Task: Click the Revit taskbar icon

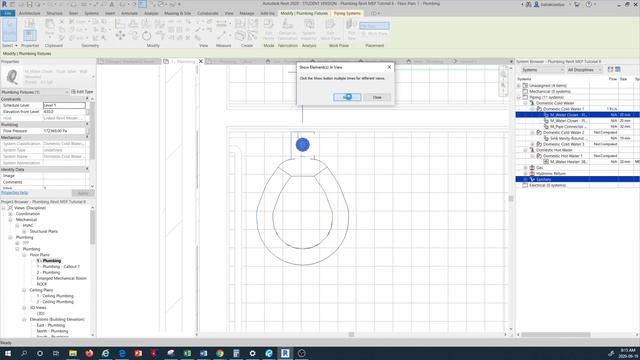Action: 285,353
